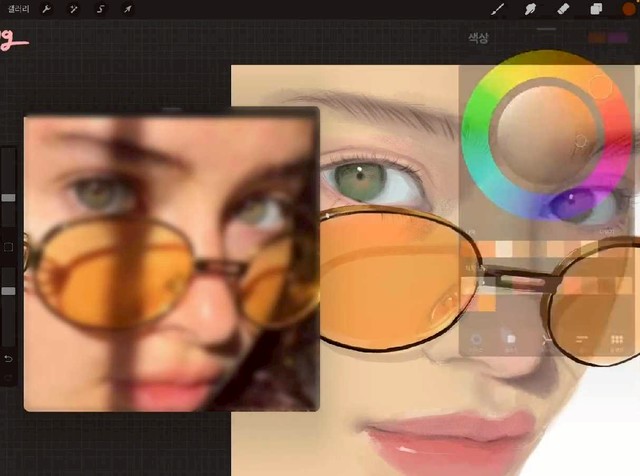
Task: Switch to the Disc tab in color panel
Action: point(477,342)
